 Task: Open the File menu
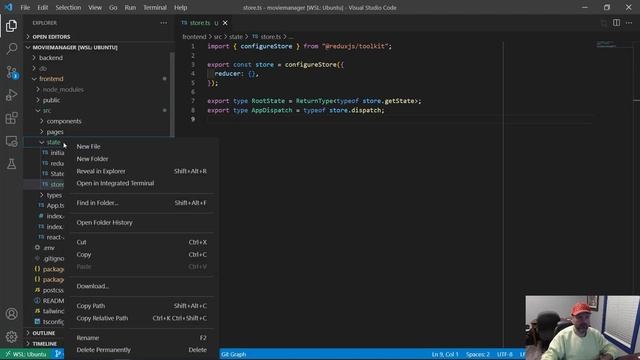[x=25, y=7]
